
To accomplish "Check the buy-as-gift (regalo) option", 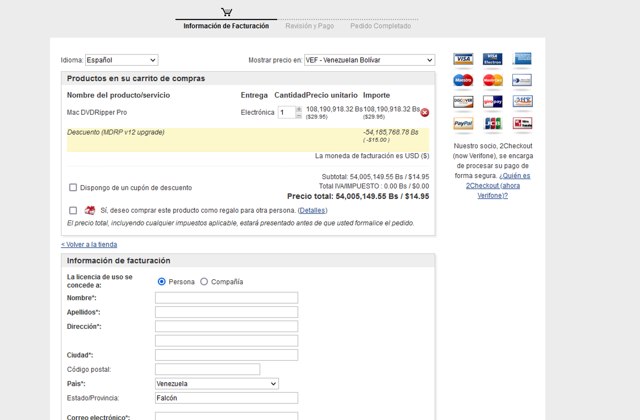I will 73,210.
